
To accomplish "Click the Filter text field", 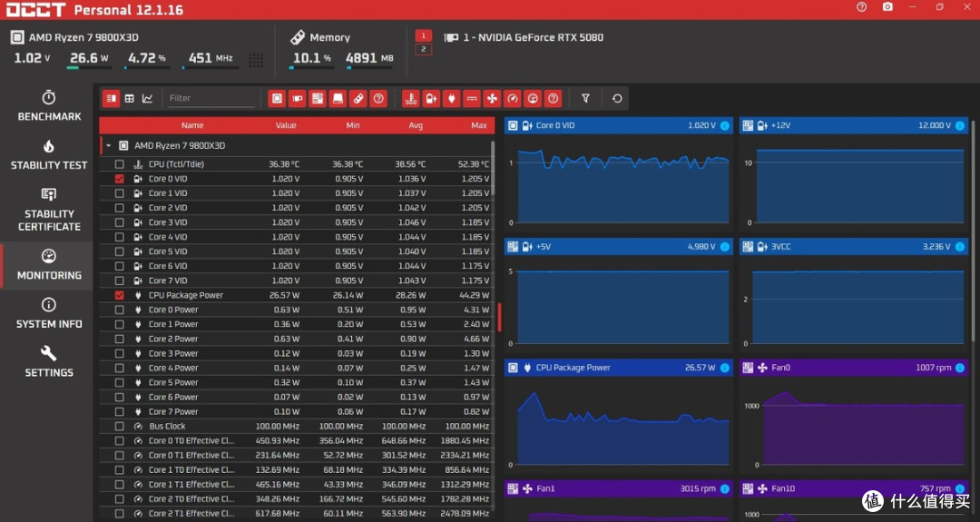I will click(211, 98).
